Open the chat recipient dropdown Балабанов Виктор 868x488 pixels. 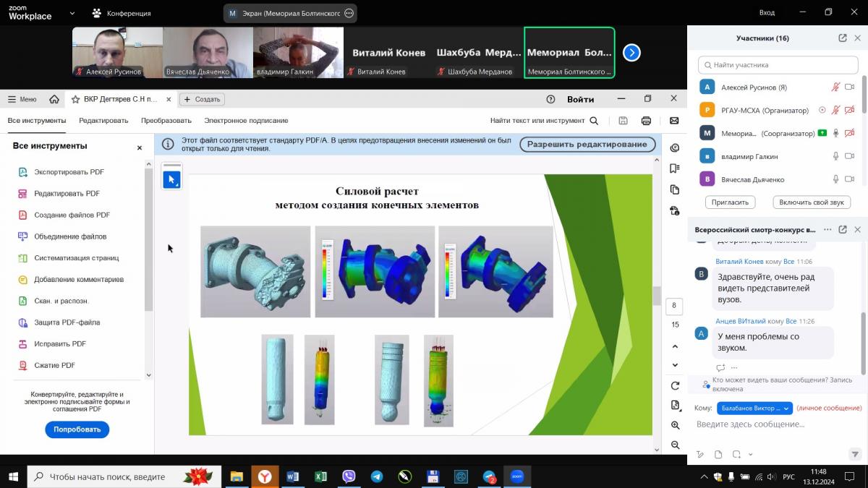754,408
